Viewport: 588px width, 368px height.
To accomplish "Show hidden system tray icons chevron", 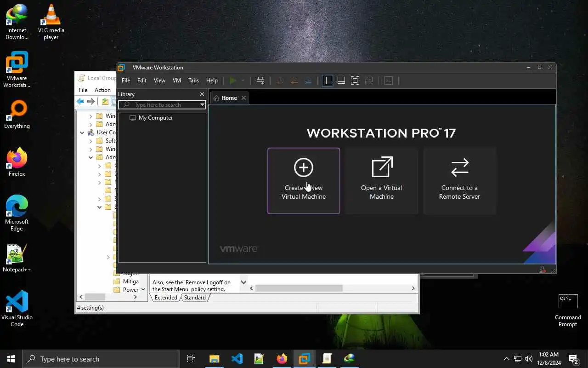I will [507, 359].
